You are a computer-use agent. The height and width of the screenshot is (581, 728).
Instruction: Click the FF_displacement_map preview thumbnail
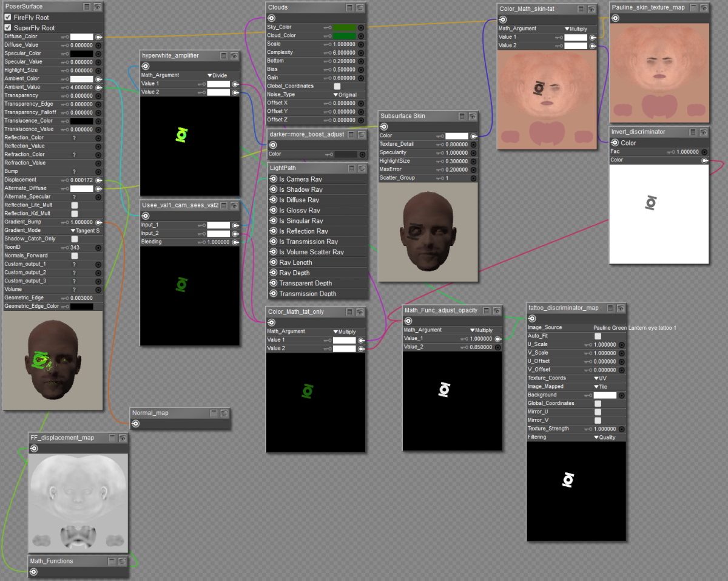(x=78, y=502)
